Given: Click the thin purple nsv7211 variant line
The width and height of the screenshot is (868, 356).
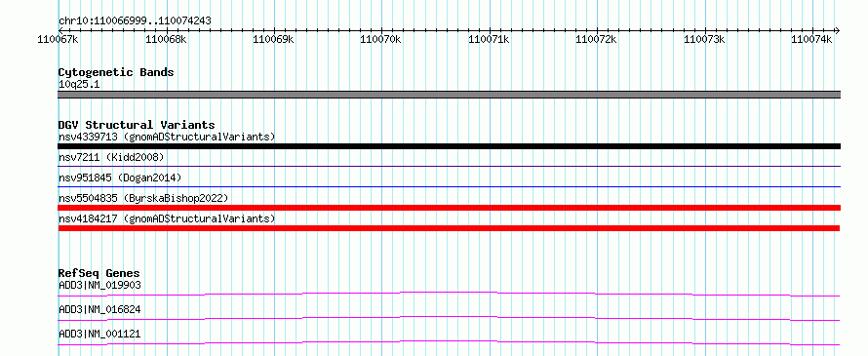Looking at the screenshot, I should point(449,166).
